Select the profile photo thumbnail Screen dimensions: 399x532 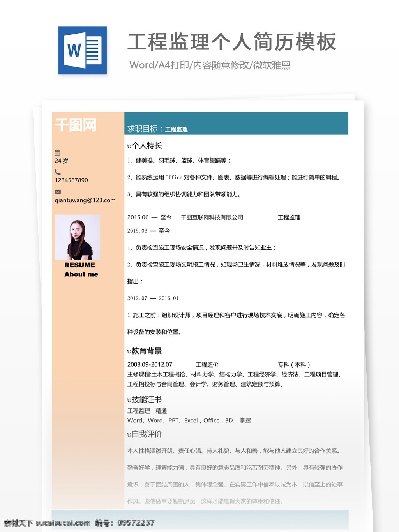(x=78, y=237)
